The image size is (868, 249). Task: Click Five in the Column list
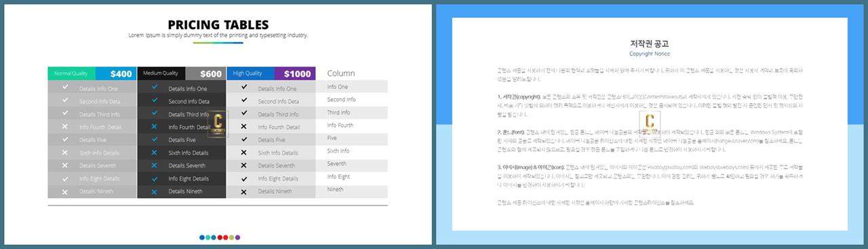pyautogui.click(x=332, y=138)
